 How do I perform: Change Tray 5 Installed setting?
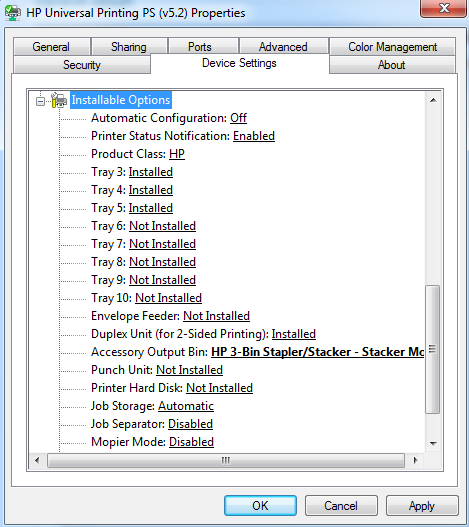[x=151, y=208]
